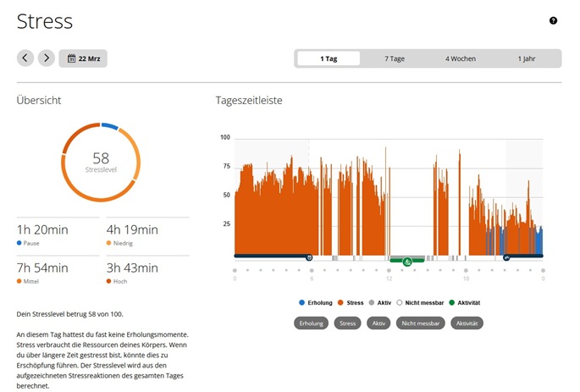Switch to the 4 Wochen view
This screenshot has height=392, width=580.
(x=461, y=59)
